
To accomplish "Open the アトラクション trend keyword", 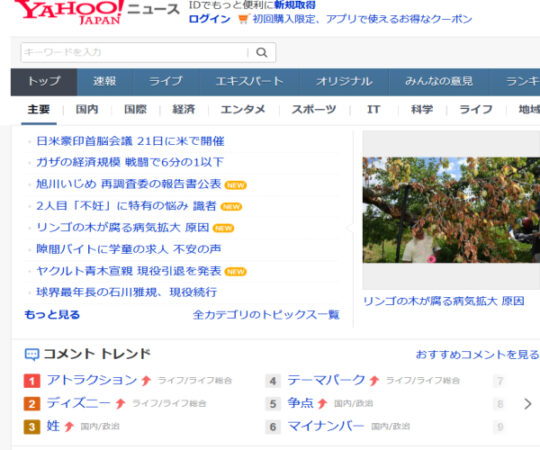I will coord(92,380).
